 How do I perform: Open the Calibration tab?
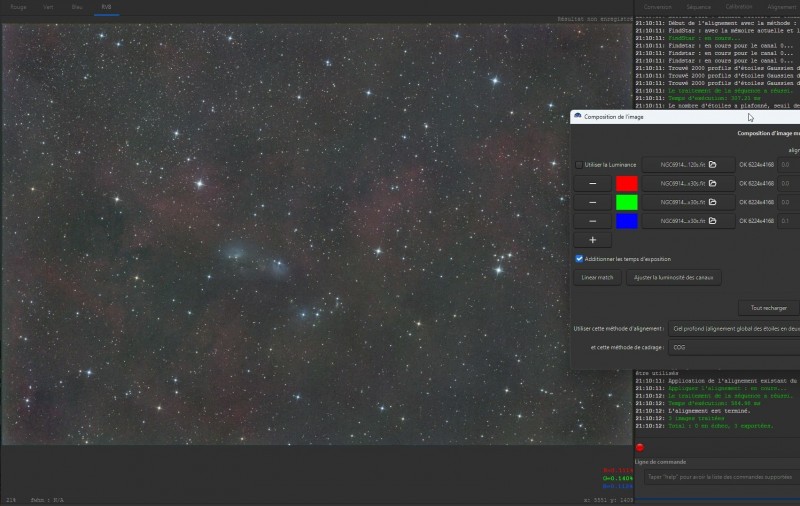(739, 7)
